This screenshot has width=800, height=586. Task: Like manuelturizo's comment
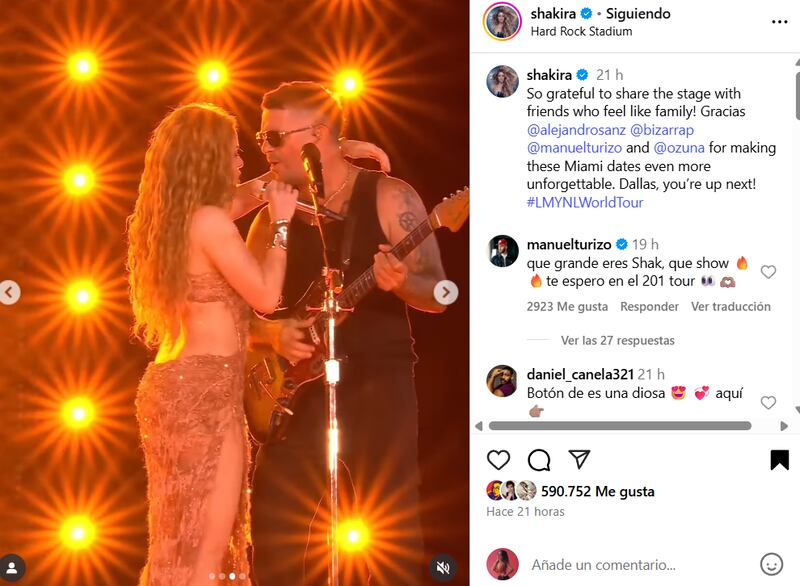pyautogui.click(x=768, y=272)
